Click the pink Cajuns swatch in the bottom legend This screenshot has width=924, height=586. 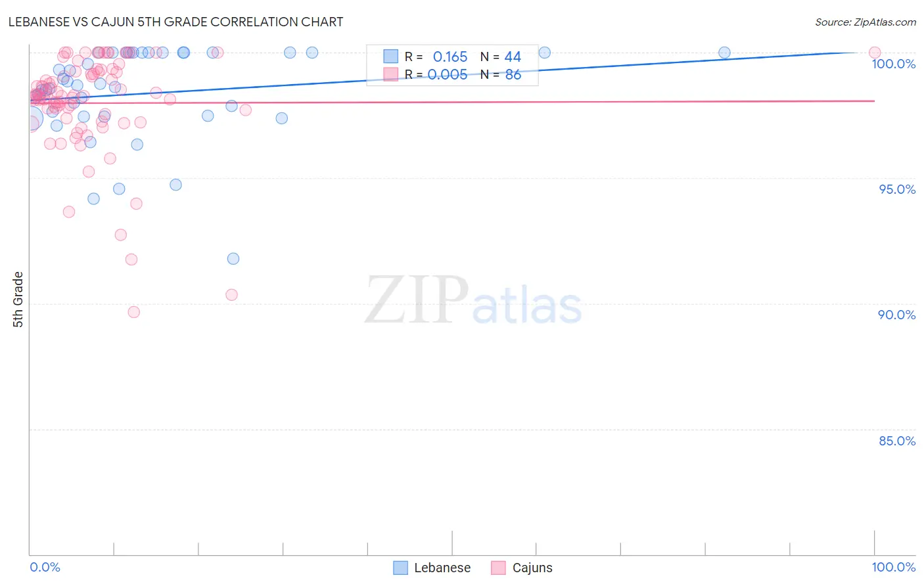499,568
